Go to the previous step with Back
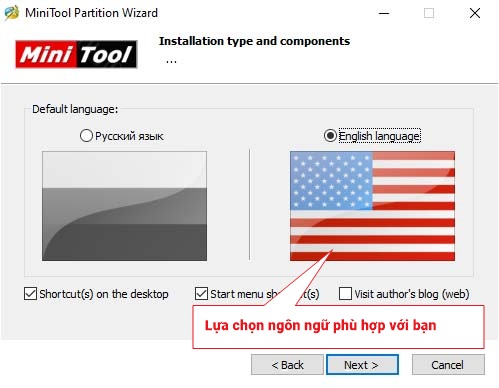 [287, 365]
